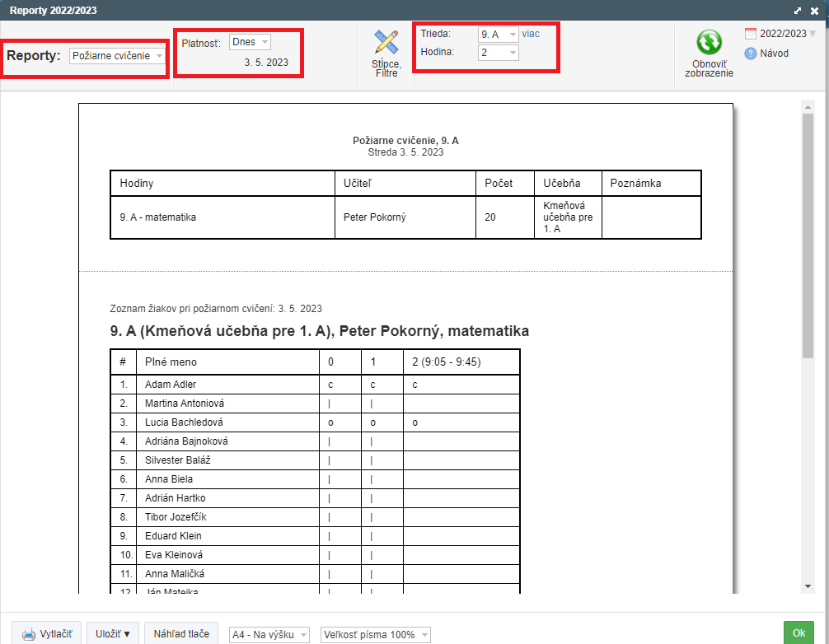This screenshot has height=644, width=829.
Task: Open the Návod help icon
Action: point(750,54)
